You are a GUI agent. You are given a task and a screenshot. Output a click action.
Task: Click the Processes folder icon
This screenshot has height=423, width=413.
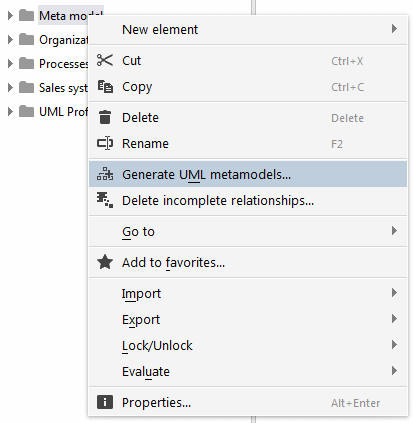pos(26,63)
